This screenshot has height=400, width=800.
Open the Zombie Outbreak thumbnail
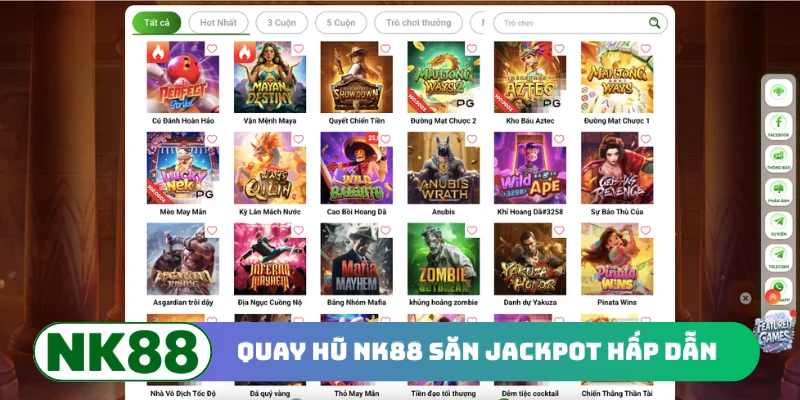tap(443, 259)
